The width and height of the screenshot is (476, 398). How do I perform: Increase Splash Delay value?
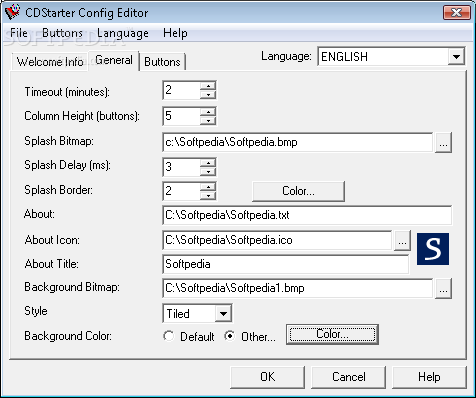[208, 163]
